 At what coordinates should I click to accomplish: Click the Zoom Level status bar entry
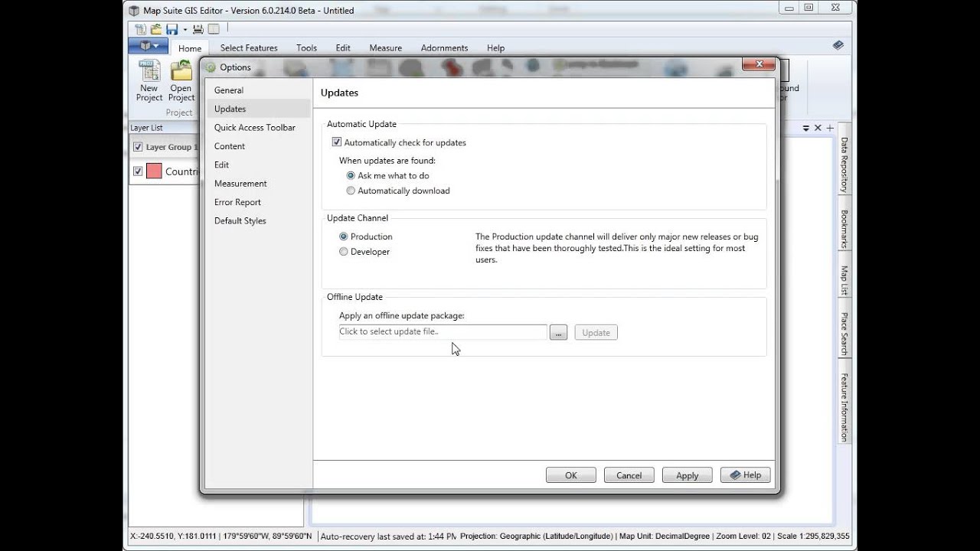click(742, 536)
